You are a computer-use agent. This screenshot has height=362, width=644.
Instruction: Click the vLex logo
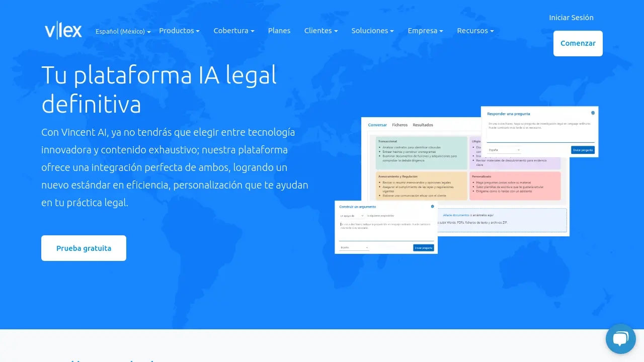pyautogui.click(x=63, y=31)
